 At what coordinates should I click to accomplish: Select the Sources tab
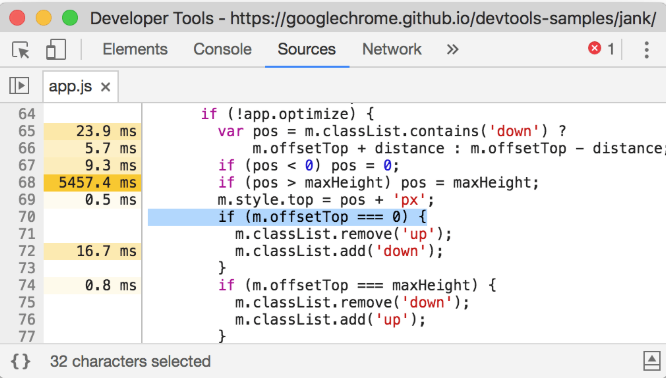307,49
